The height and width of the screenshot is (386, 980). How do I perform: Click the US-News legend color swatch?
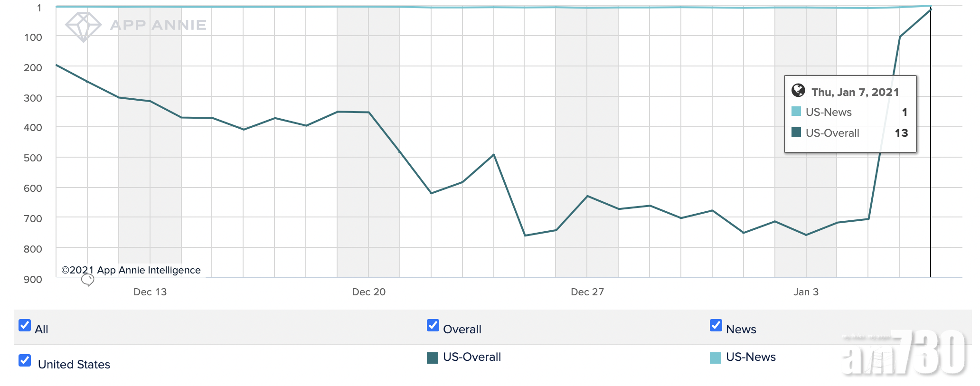pyautogui.click(x=716, y=358)
